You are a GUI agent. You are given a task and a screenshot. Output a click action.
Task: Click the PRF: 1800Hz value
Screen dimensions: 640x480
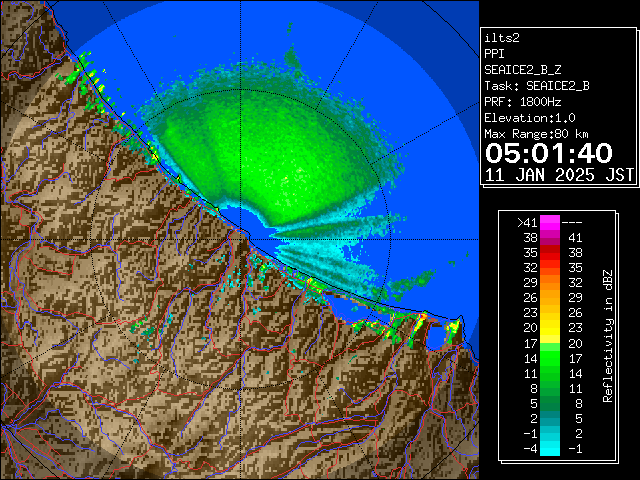pyautogui.click(x=522, y=102)
